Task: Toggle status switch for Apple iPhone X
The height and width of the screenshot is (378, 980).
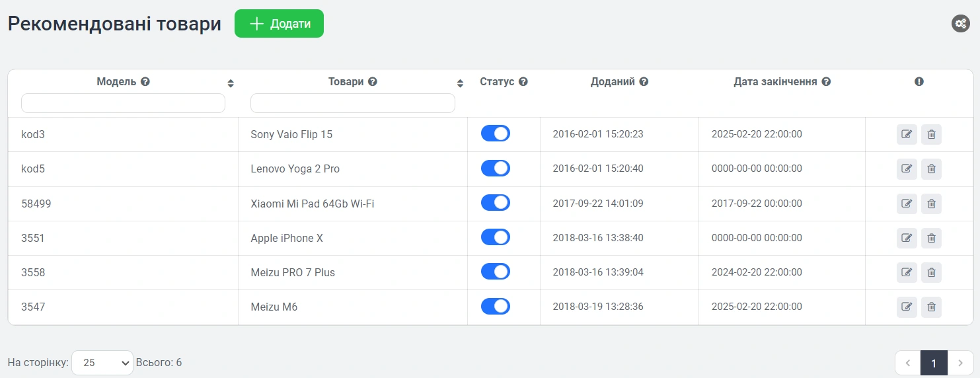Action: pyautogui.click(x=495, y=237)
